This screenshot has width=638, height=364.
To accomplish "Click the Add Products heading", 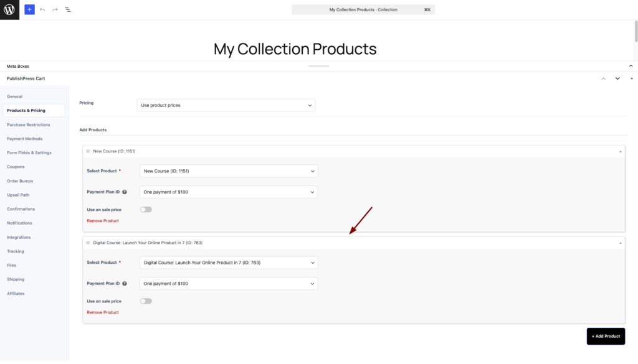I will 93,129.
